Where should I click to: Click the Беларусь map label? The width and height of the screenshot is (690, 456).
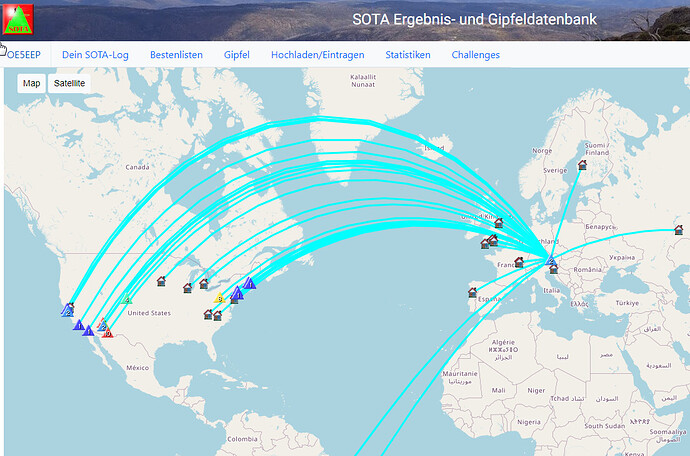(600, 227)
